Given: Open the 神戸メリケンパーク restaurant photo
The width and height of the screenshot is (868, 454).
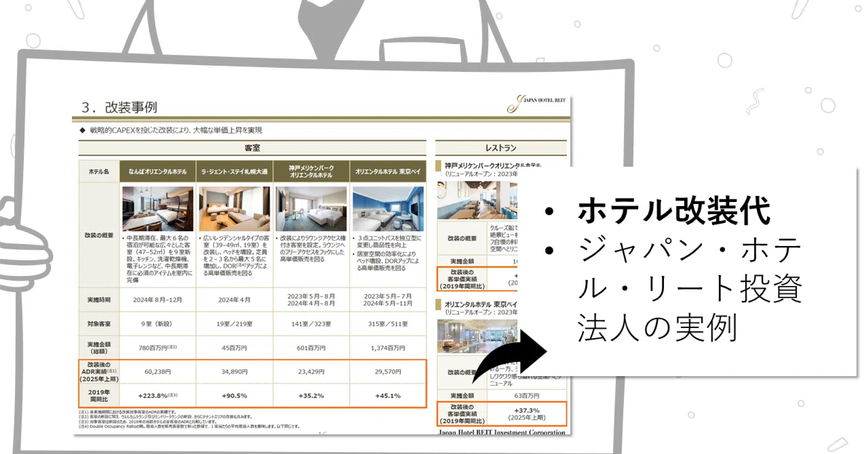Looking at the screenshot, I should 478,199.
